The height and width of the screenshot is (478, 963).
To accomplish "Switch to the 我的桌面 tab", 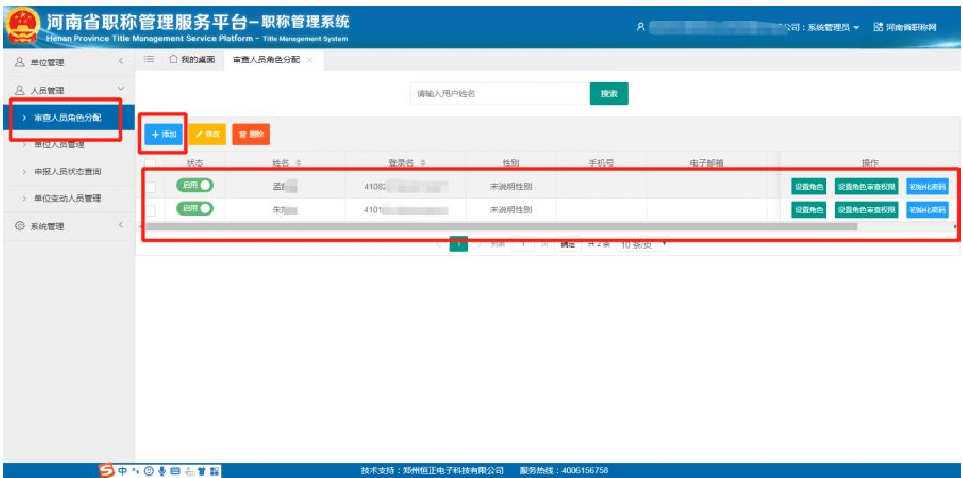I will pyautogui.click(x=192, y=59).
